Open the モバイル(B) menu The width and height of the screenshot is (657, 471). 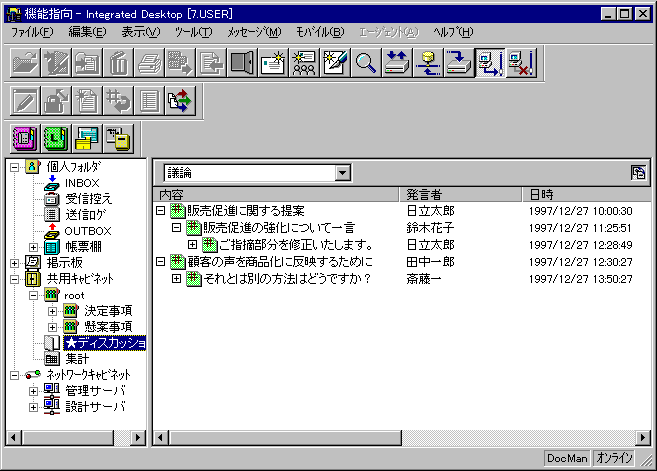pyautogui.click(x=320, y=32)
